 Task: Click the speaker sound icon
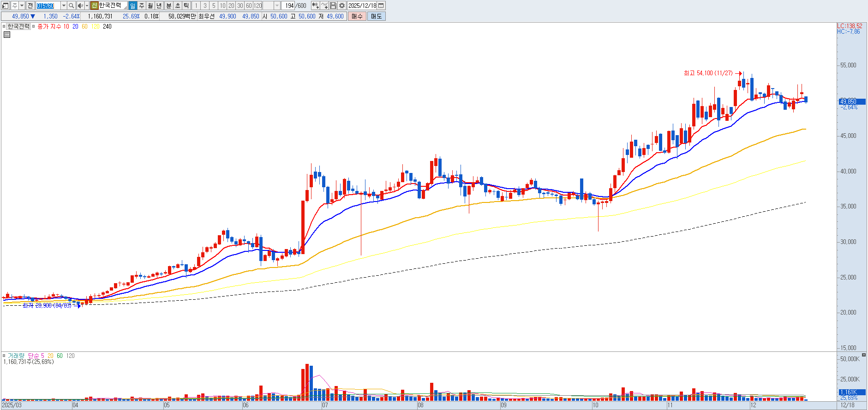pos(80,6)
